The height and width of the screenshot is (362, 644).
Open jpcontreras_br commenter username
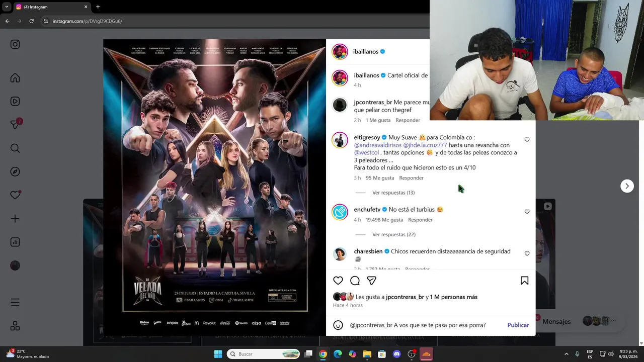[373, 102]
